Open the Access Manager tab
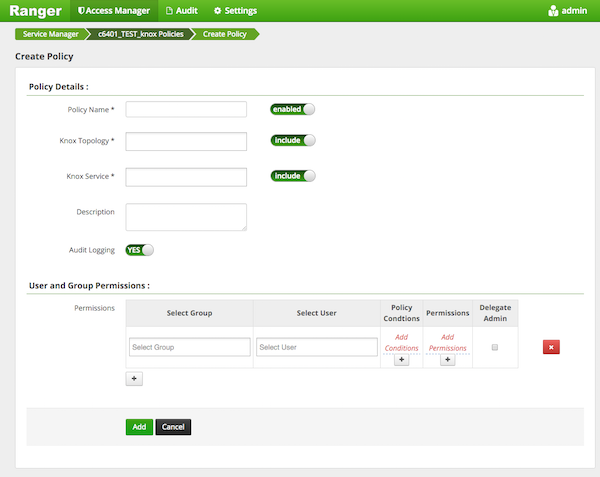Screen dimensions: 600x477 [x=113, y=11]
